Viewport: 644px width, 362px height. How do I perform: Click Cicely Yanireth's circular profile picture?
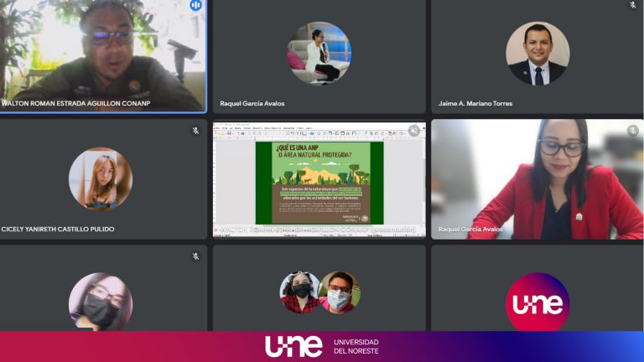pyautogui.click(x=101, y=178)
